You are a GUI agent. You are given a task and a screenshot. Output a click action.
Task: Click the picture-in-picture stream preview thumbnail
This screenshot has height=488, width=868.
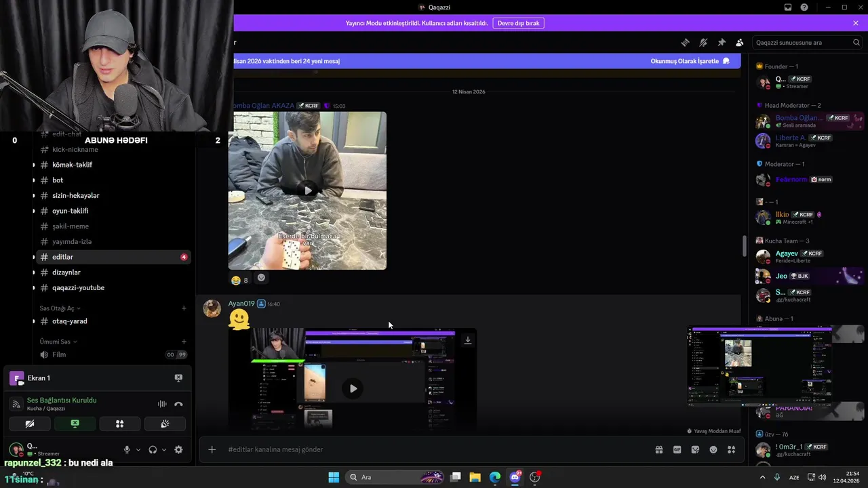click(759, 365)
